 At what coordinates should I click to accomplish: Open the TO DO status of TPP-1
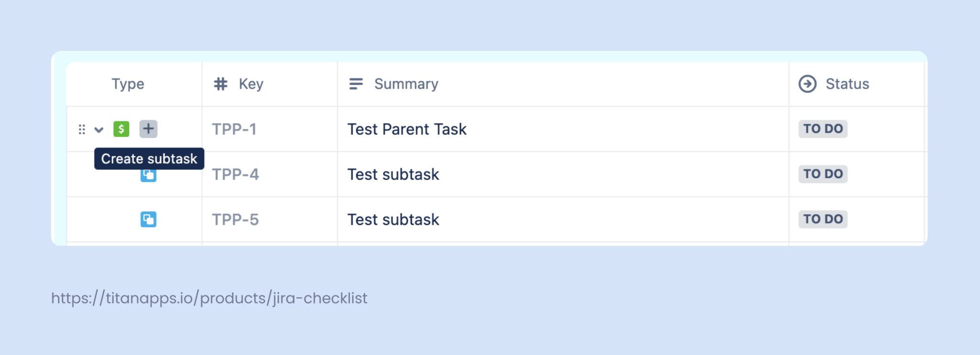823,129
